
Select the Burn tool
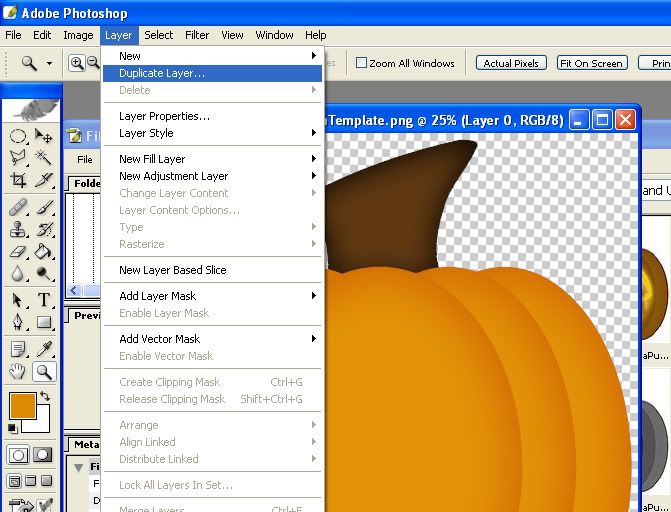(44, 273)
